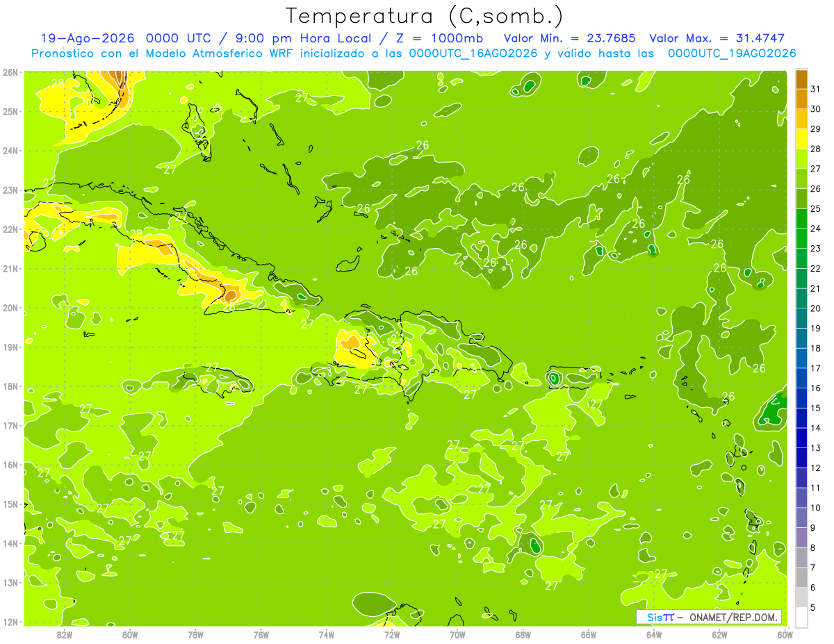Click the latitude axis label 17N
Screen dimensions: 834x644
tap(10, 426)
